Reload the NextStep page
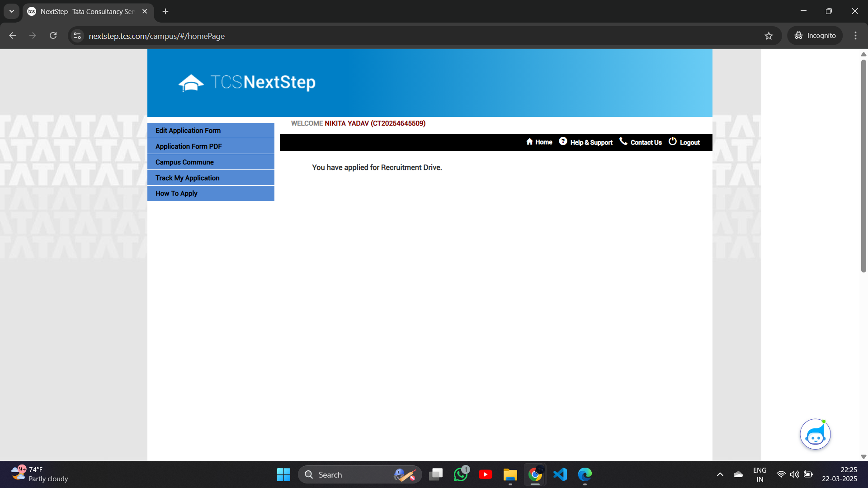This screenshot has height=488, width=868. pyautogui.click(x=53, y=36)
